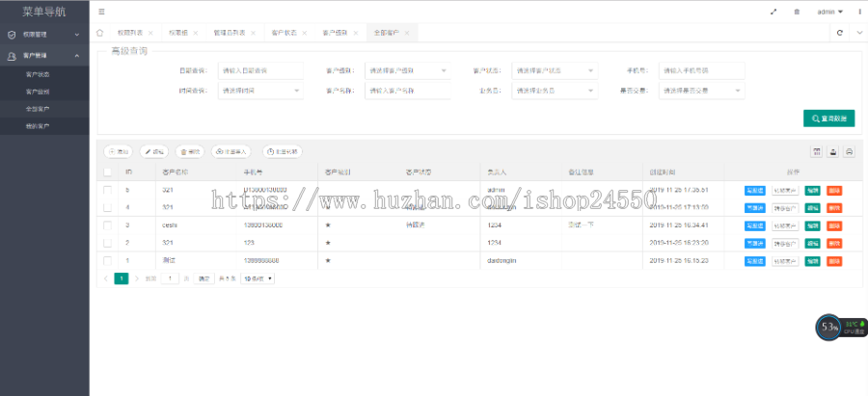This screenshot has height=396, width=868.
Task: Tick the checkbox for row ID 2
Action: (x=107, y=243)
